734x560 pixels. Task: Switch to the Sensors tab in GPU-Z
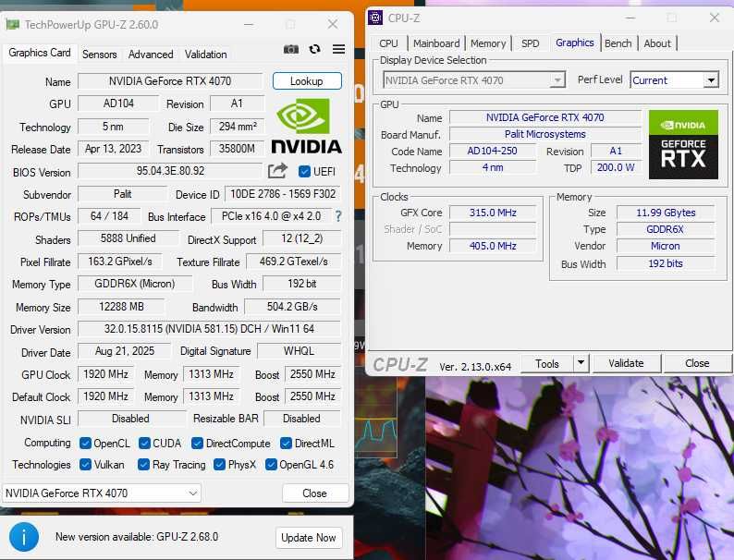(99, 55)
